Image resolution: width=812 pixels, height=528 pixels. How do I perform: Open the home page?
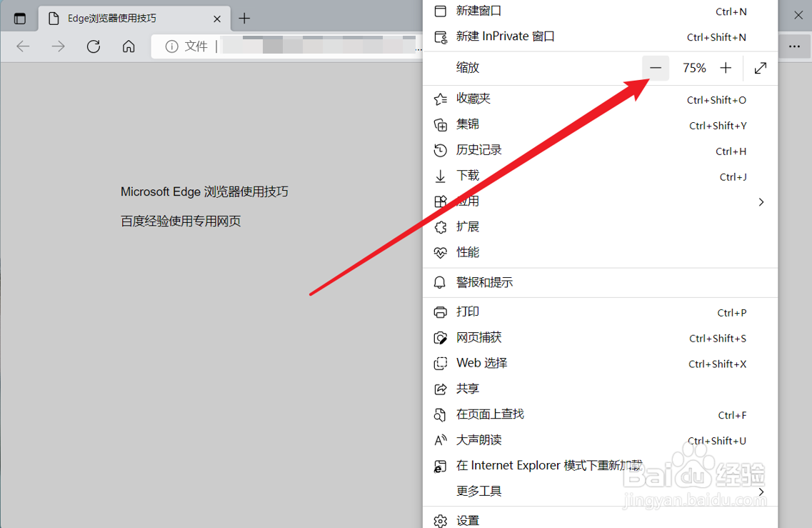pos(129,46)
